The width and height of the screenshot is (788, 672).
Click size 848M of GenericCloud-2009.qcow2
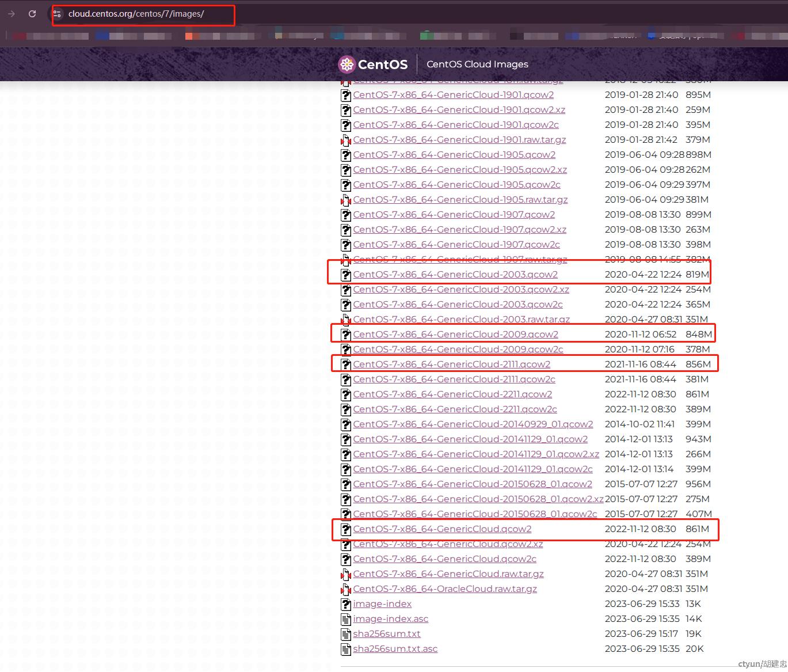pyautogui.click(x=699, y=335)
